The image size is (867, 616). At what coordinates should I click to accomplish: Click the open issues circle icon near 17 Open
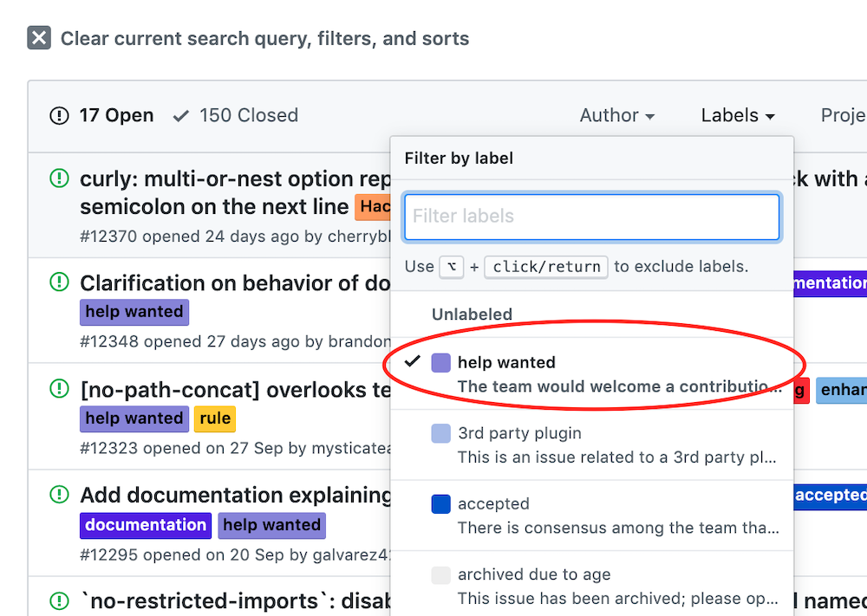(59, 115)
